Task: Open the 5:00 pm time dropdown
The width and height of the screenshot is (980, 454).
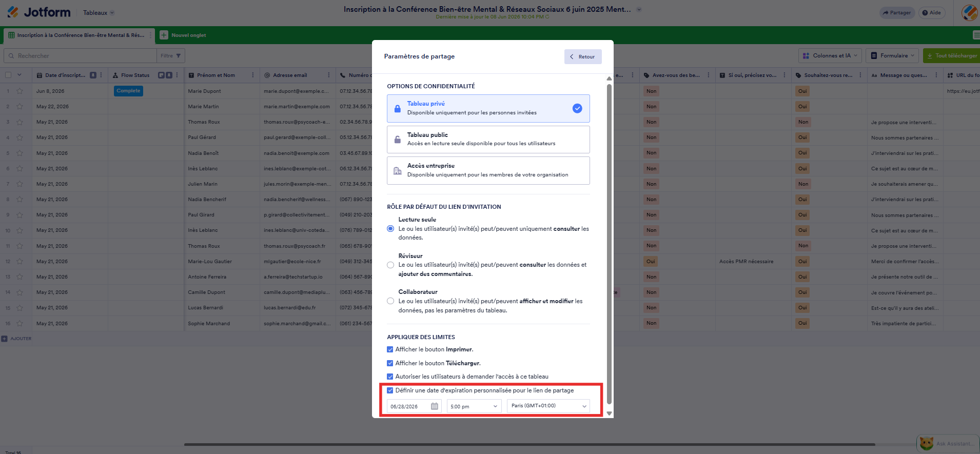Action: [x=474, y=406]
